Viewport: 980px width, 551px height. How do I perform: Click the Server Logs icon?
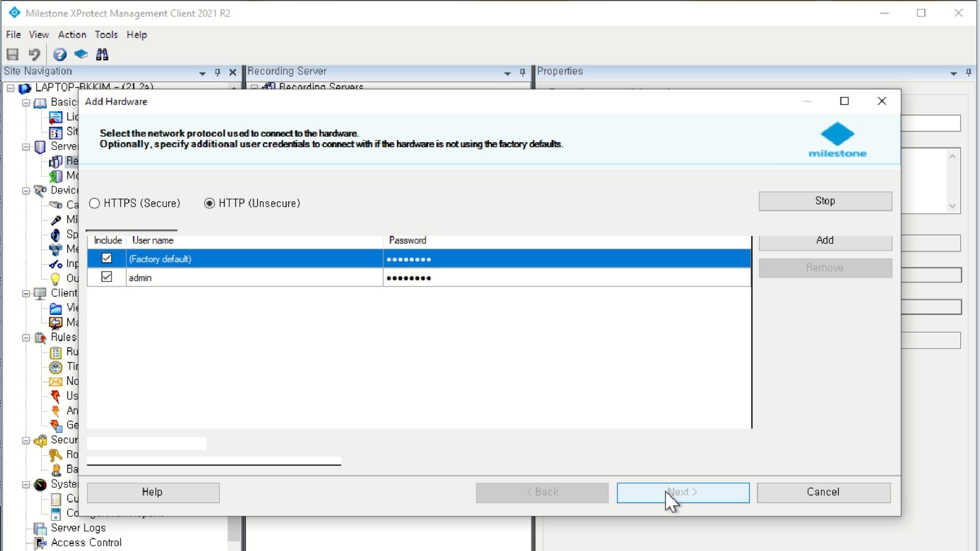tap(40, 529)
